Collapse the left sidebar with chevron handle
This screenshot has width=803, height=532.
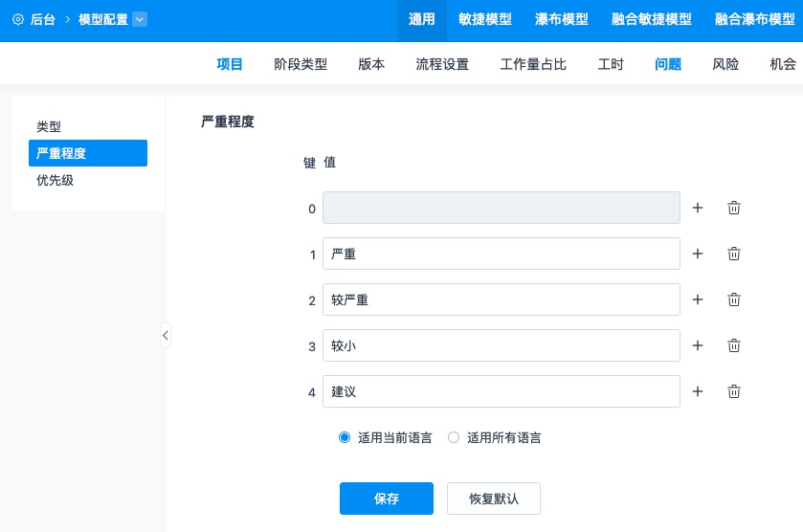point(165,335)
